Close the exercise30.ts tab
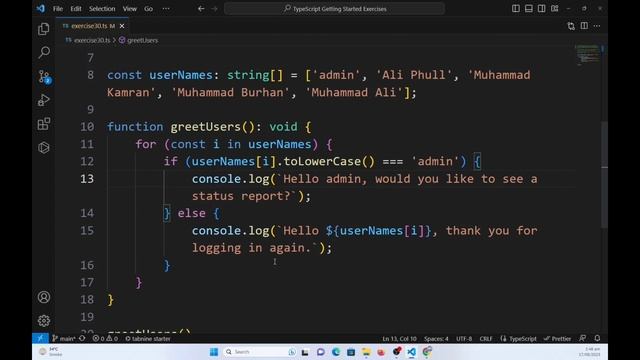The image size is (640, 360). [122, 26]
